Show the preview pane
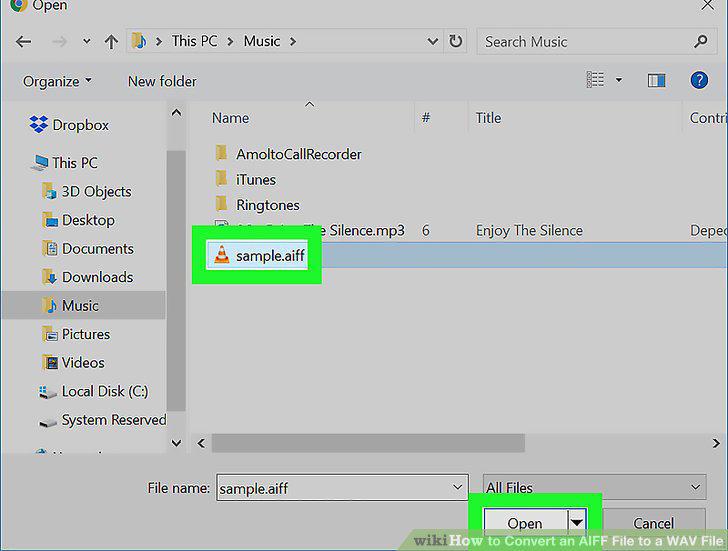This screenshot has height=551, width=728. (656, 80)
